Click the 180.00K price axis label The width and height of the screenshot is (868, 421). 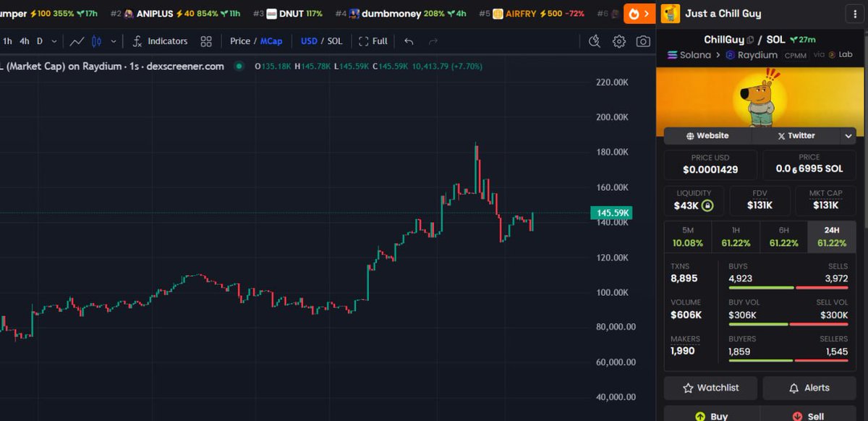pyautogui.click(x=612, y=152)
